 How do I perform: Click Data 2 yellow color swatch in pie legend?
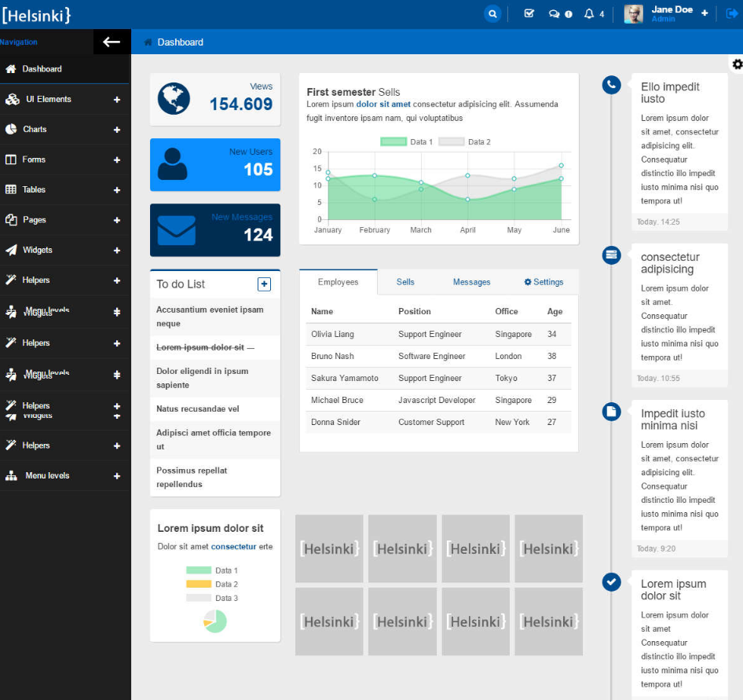coord(199,585)
